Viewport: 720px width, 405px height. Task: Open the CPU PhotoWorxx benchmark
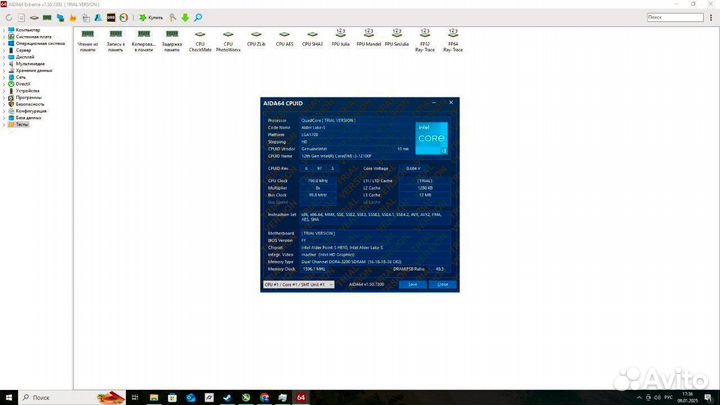[228, 40]
